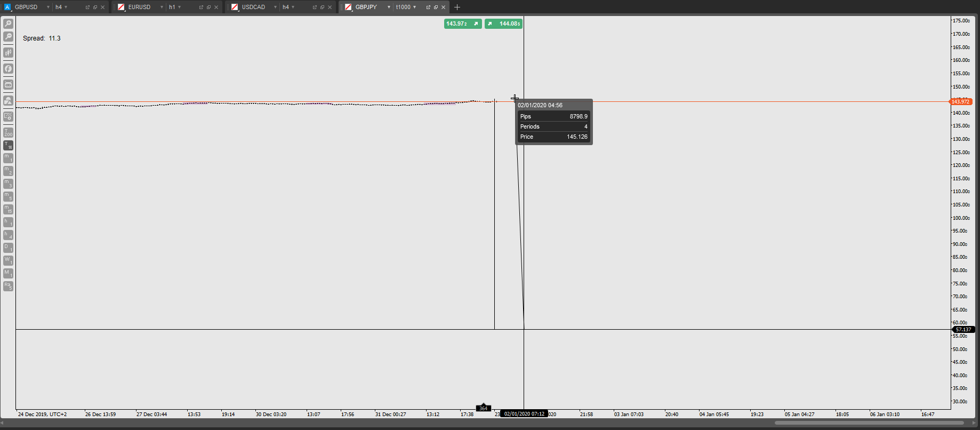Image resolution: width=980 pixels, height=430 pixels.
Task: Click the 144.085 buy quick trade button
Action: 503,23
